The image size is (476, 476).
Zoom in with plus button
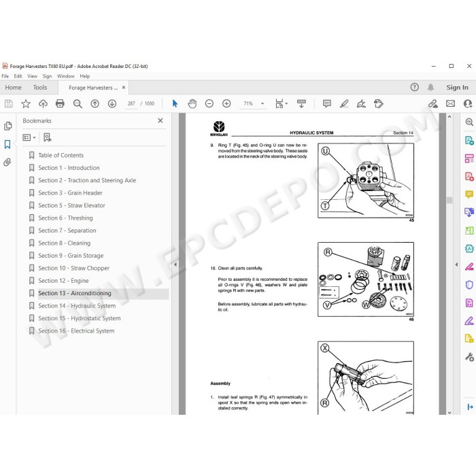[x=226, y=104]
